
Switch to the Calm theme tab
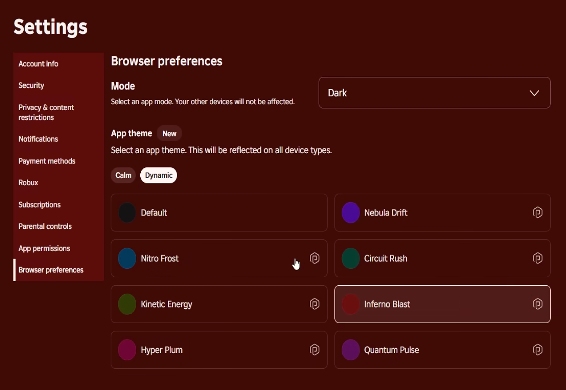point(123,175)
